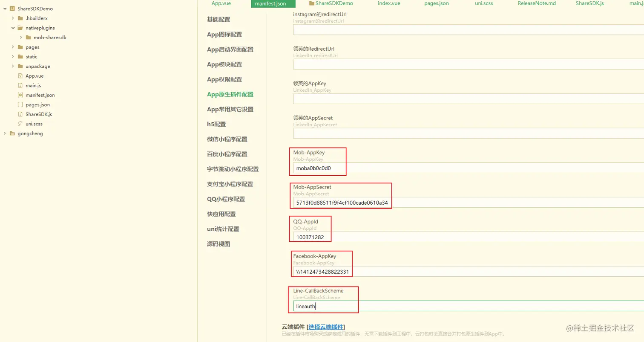The width and height of the screenshot is (644, 342).
Task: Open the App启动界面配置 section
Action: tap(230, 49)
